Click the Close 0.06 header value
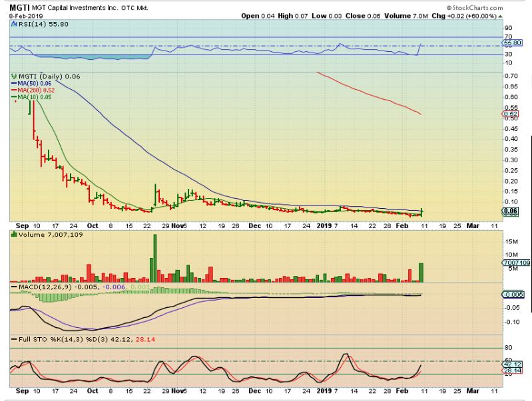The width and height of the screenshot is (532, 401). [363, 16]
